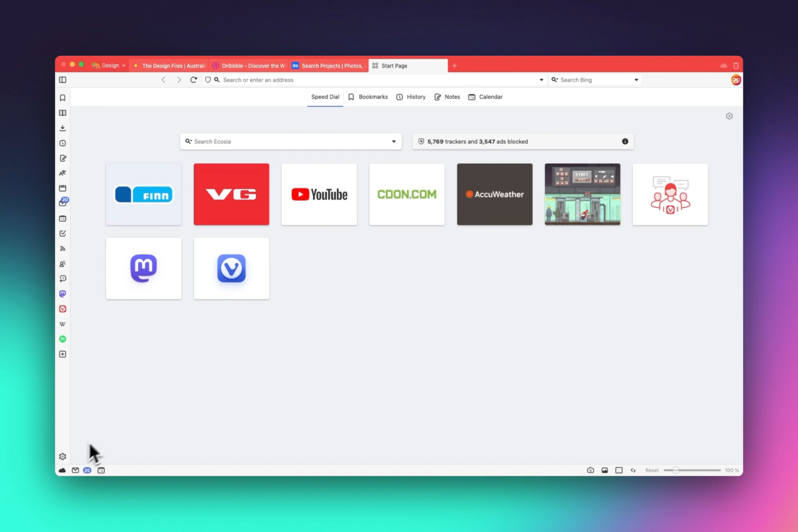The height and width of the screenshot is (532, 798).
Task: Open the closed tabs trash can icon
Action: [736, 66]
